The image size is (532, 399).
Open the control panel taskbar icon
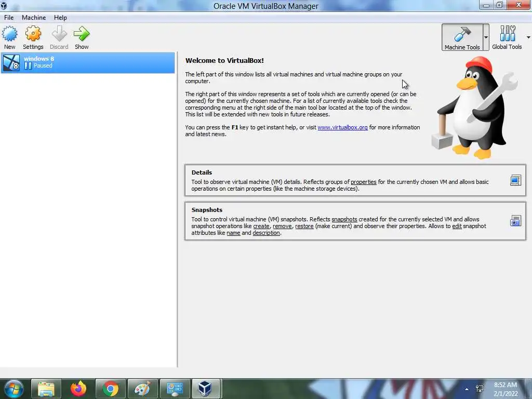pos(175,389)
